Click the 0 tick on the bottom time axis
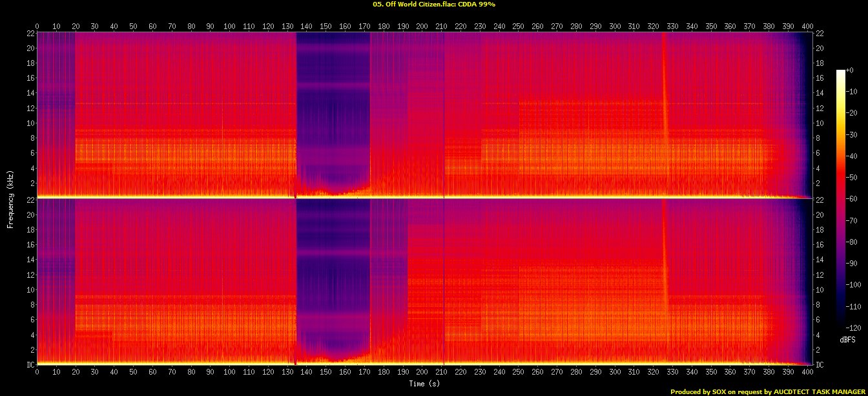The width and height of the screenshot is (868, 396). pos(37,373)
